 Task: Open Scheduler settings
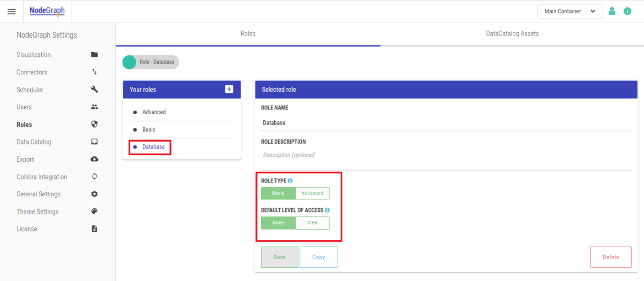[30, 90]
